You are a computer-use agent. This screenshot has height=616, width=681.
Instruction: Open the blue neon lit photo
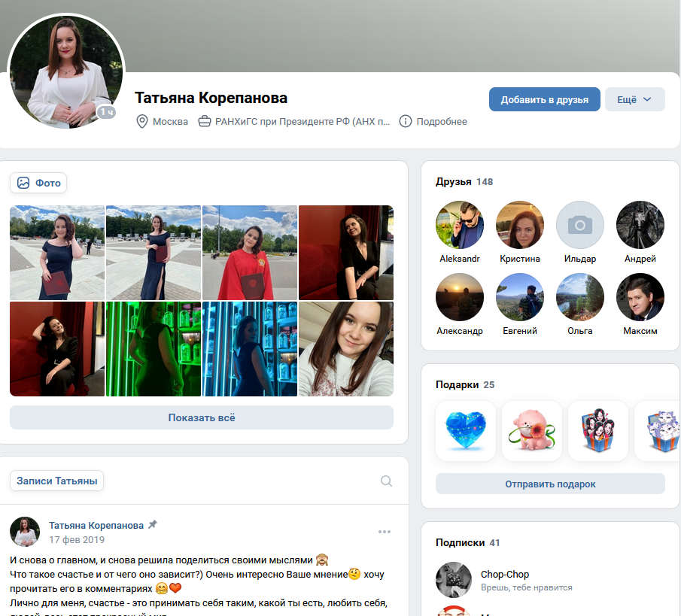pos(250,349)
